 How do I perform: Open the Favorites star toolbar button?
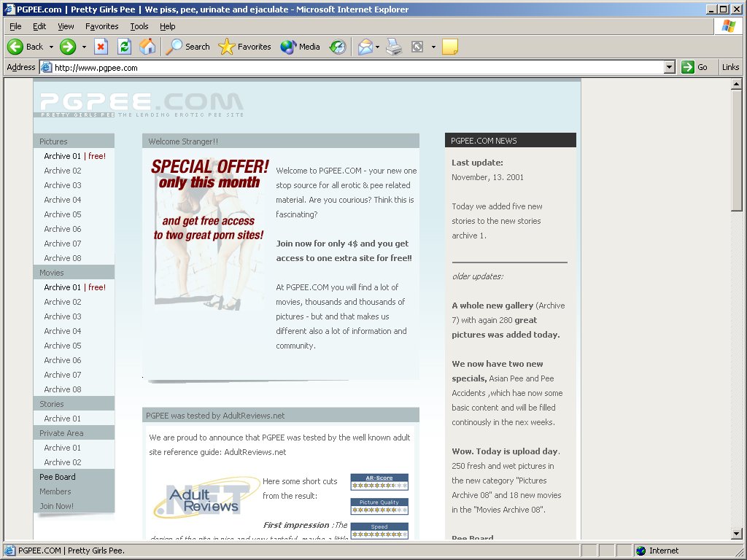(x=244, y=47)
